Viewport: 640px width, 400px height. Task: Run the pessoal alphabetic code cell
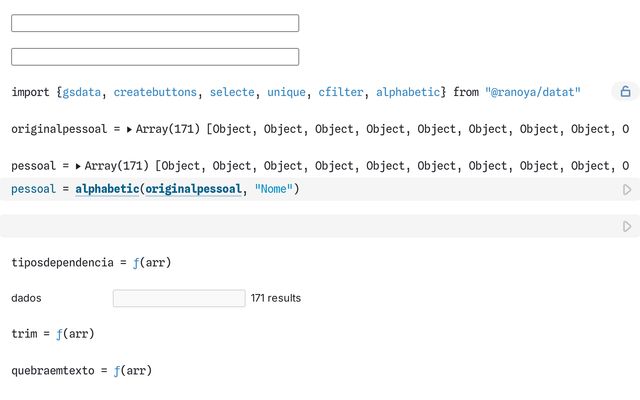click(x=627, y=190)
